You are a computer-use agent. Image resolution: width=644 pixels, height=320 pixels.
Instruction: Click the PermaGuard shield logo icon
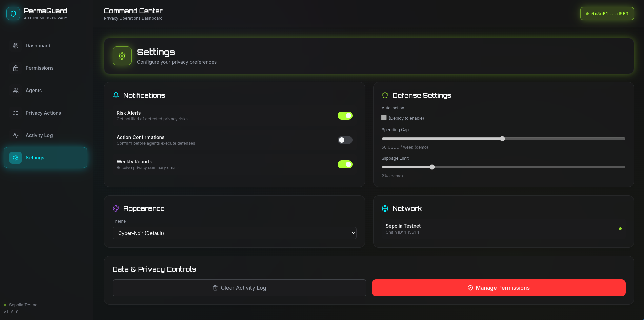click(x=13, y=14)
